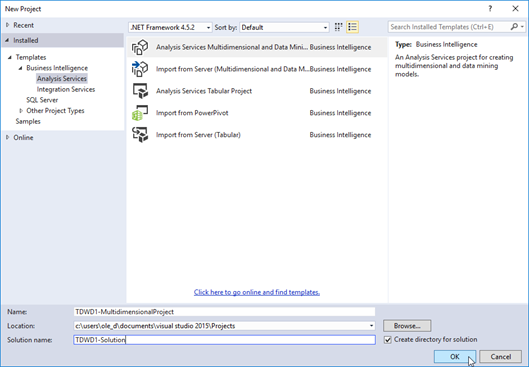Switch to small icons view
The height and width of the screenshot is (367, 529).
pyautogui.click(x=338, y=27)
